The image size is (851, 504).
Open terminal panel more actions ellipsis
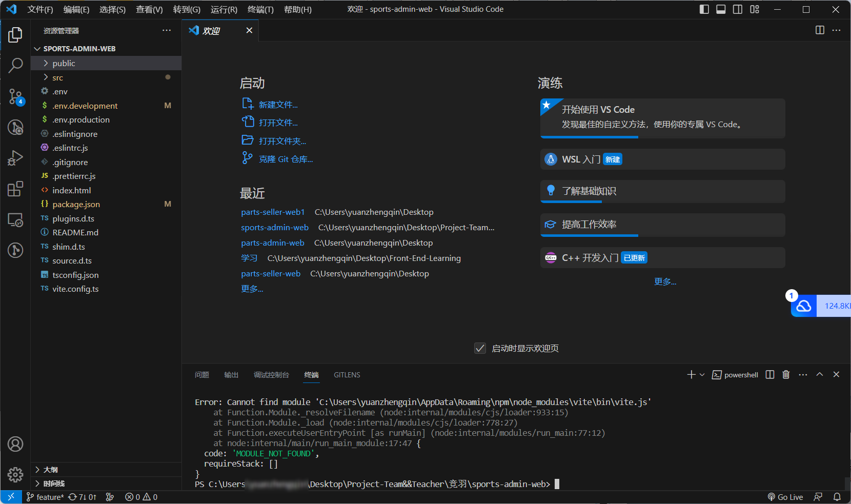tap(803, 375)
